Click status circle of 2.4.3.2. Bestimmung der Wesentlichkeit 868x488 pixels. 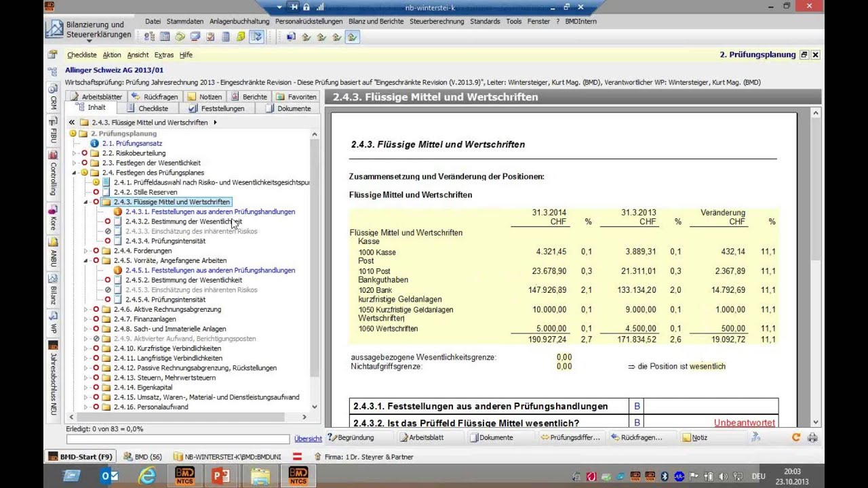point(108,222)
